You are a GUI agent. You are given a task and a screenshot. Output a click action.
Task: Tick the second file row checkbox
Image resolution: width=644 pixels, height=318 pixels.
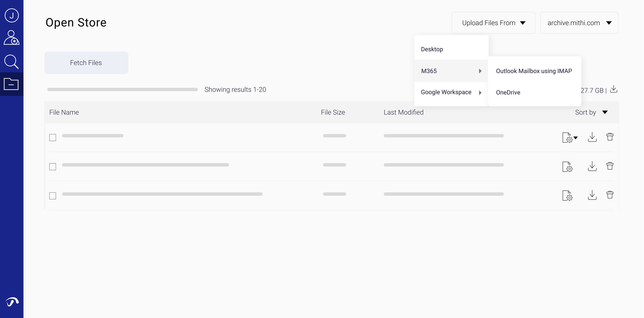pyautogui.click(x=53, y=167)
